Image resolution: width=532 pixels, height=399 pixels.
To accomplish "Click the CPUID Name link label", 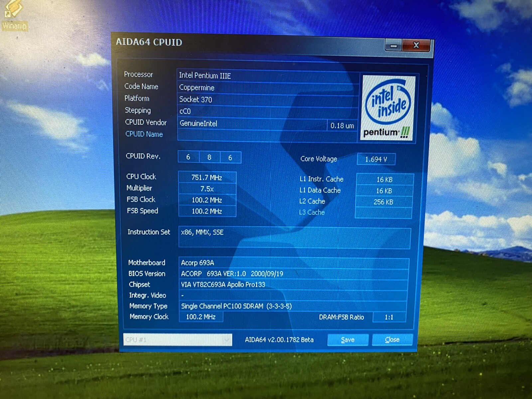I will click(144, 134).
